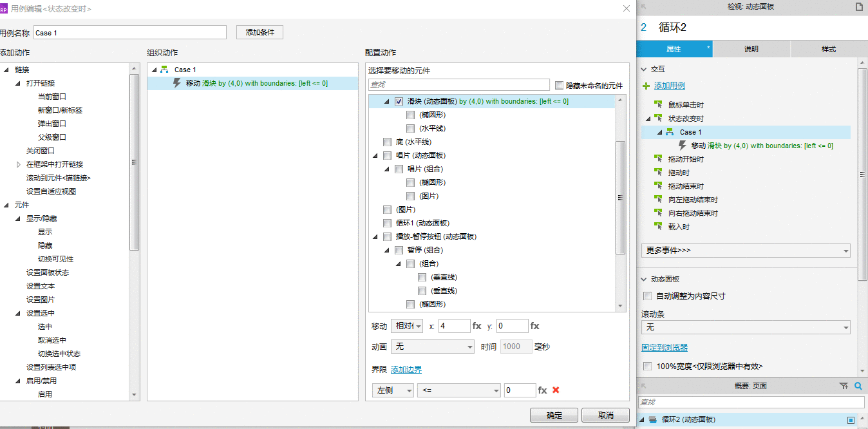Click the fx icon next to x field
868x429 pixels.
477,327
